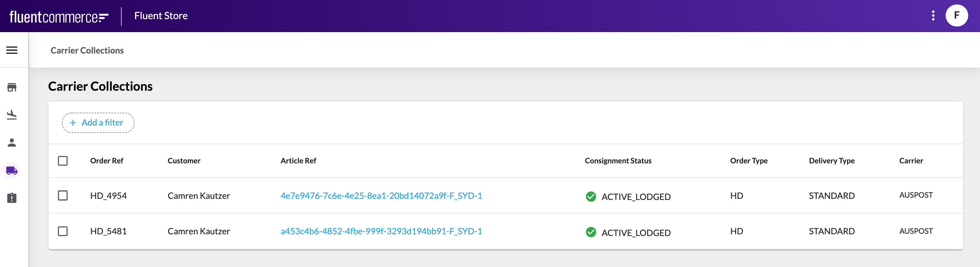
Task: Check the box for order HD_5481
Action: [x=63, y=231]
